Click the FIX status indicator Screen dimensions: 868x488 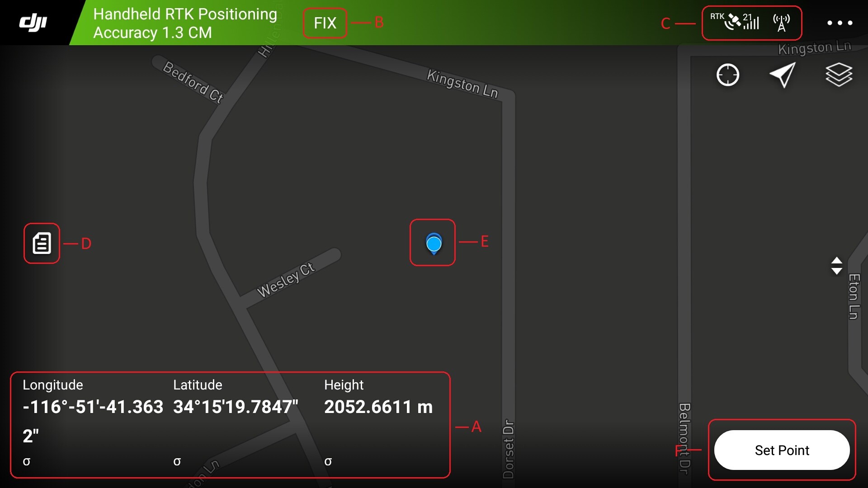tap(325, 23)
